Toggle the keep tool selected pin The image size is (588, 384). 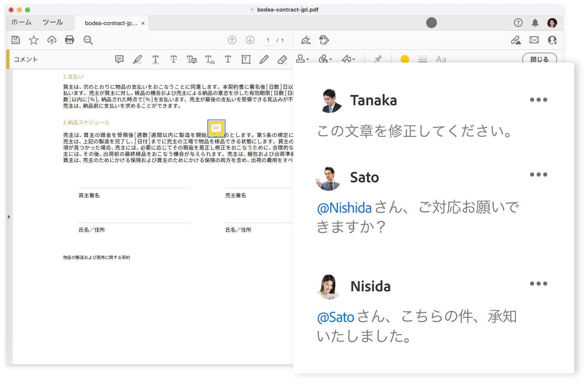pyautogui.click(x=378, y=59)
